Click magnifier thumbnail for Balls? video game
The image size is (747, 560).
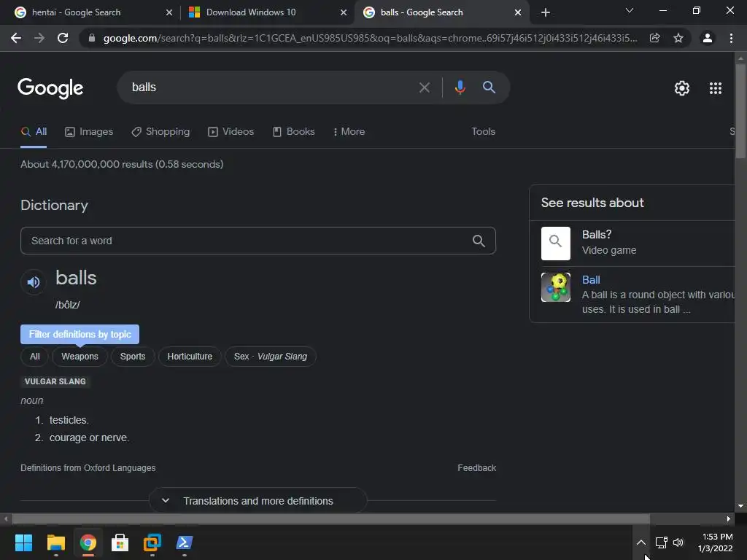pos(555,244)
